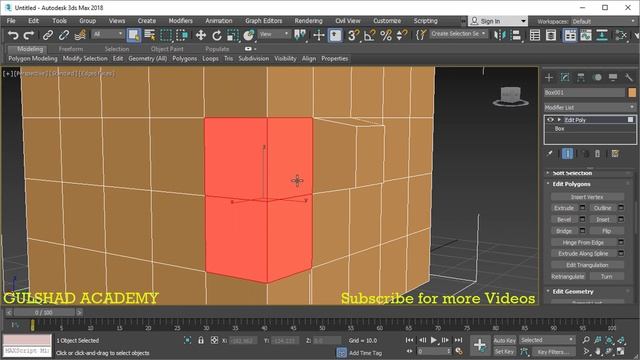Click the Align tool icon
The height and width of the screenshot is (360, 640).
pos(516,35)
